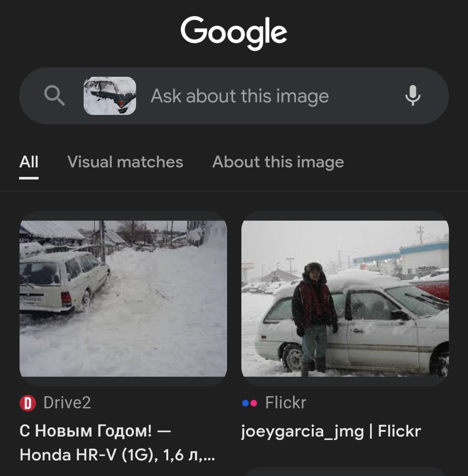Open the Drive2 snowy street result photo
Viewport: 468px width, 476px height.
(x=123, y=298)
